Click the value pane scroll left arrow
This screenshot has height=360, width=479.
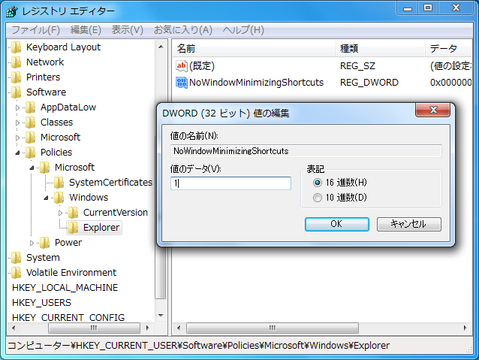tap(179, 328)
